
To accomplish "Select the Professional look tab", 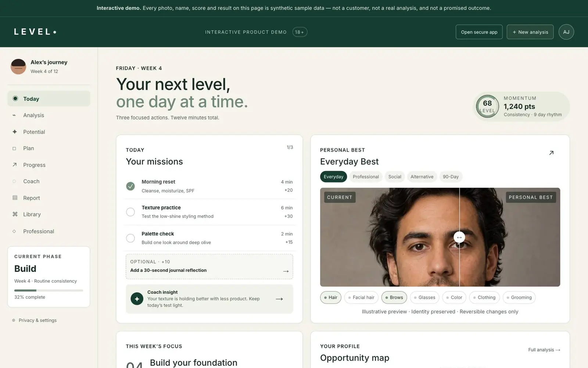I will (x=366, y=177).
